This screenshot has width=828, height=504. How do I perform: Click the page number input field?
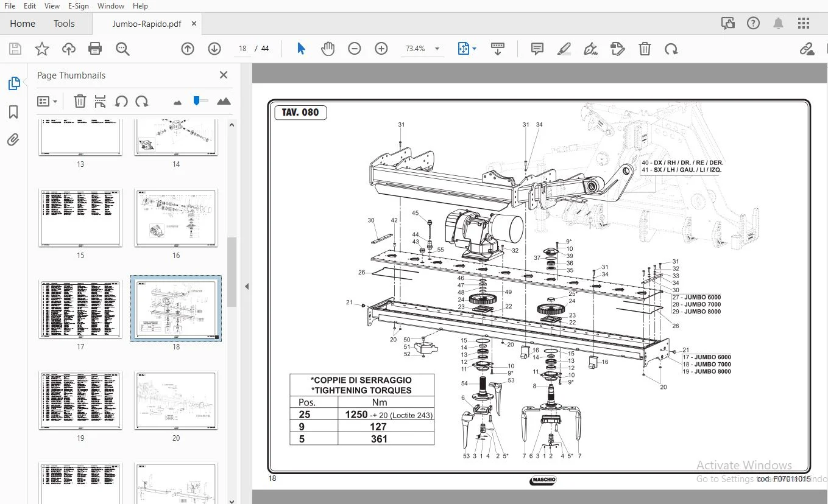(x=242, y=49)
